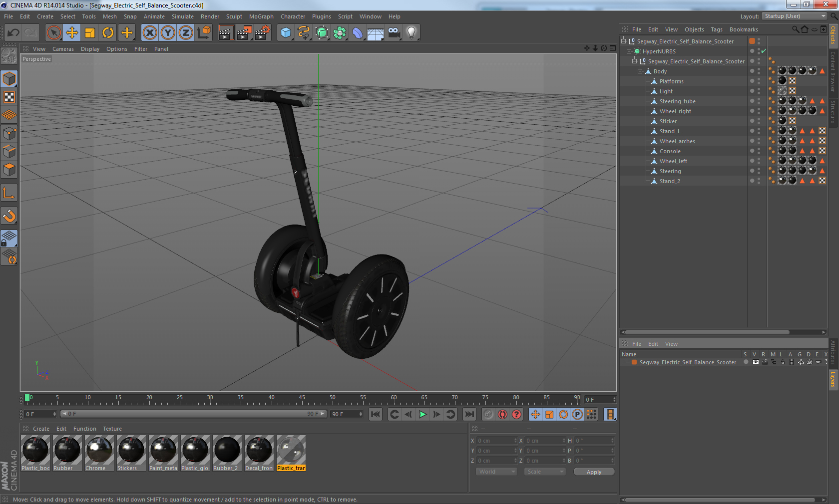This screenshot has height=504, width=839.
Task: Open Object Manager Tags menu
Action: click(717, 29)
